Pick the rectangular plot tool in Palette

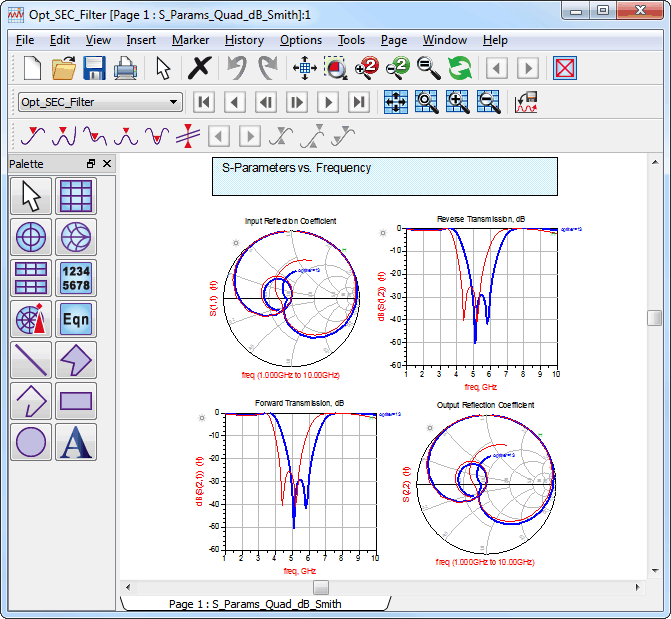click(76, 196)
